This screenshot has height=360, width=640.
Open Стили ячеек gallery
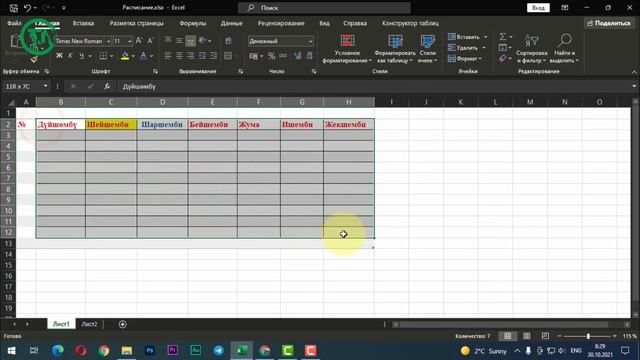click(x=427, y=49)
